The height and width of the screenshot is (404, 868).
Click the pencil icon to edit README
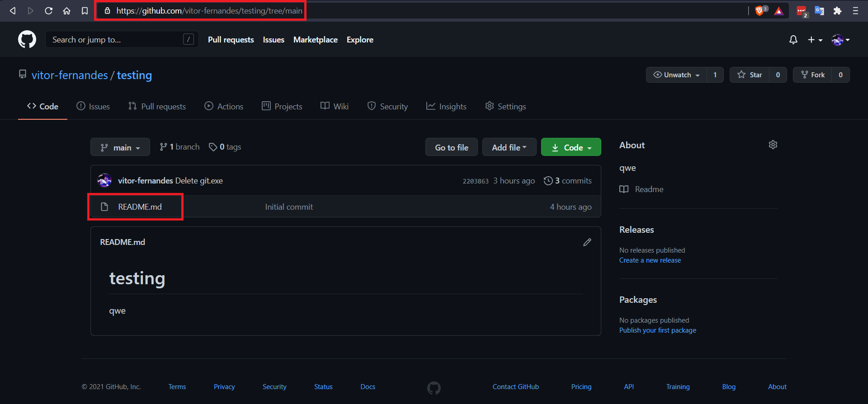587,242
